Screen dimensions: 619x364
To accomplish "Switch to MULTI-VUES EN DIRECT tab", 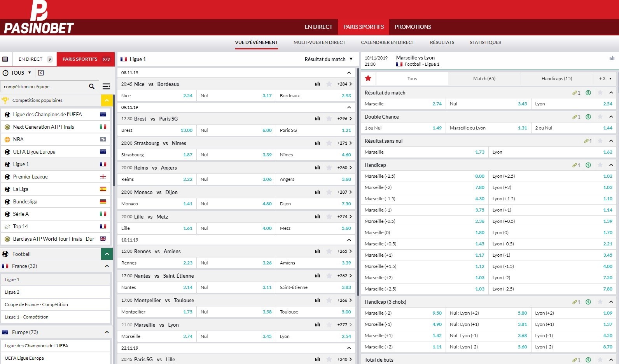I will 319,42.
